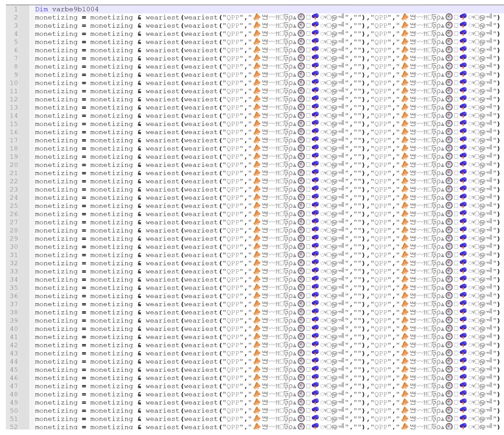Click line number 5 in the gutter
Viewport: 504px width, 435px height.
[x=16, y=42]
